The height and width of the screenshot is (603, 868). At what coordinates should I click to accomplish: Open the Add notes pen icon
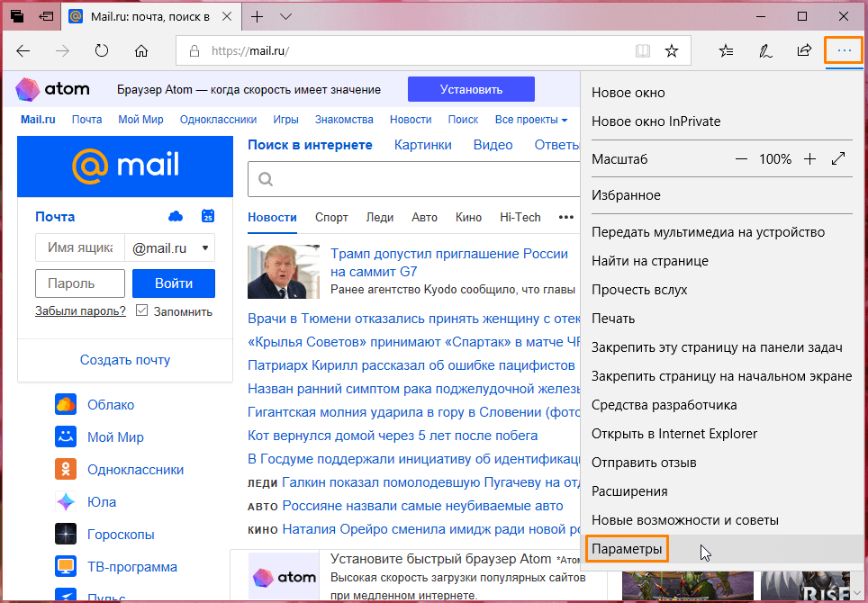[x=765, y=51]
